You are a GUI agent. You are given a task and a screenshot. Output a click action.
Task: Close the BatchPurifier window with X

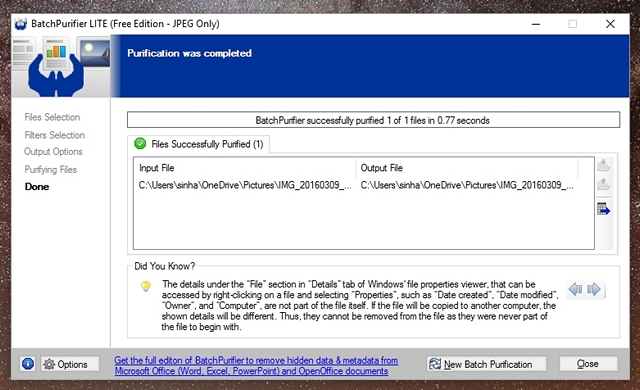pos(610,24)
